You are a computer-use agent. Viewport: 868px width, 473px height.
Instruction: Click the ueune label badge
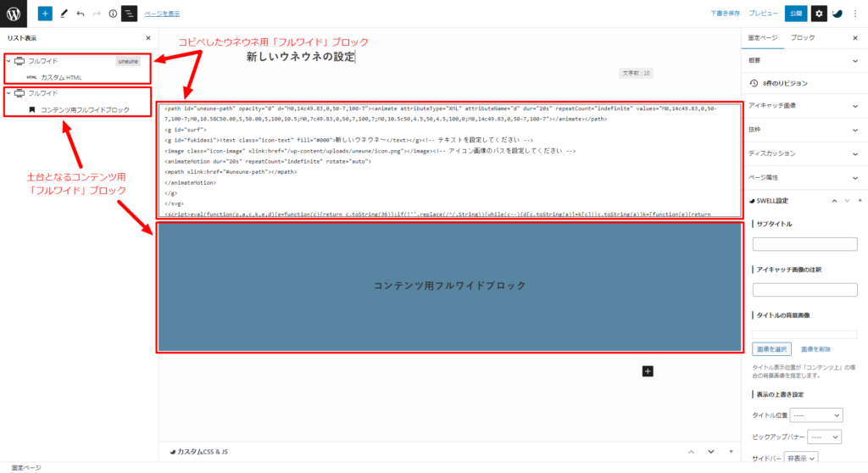point(128,61)
